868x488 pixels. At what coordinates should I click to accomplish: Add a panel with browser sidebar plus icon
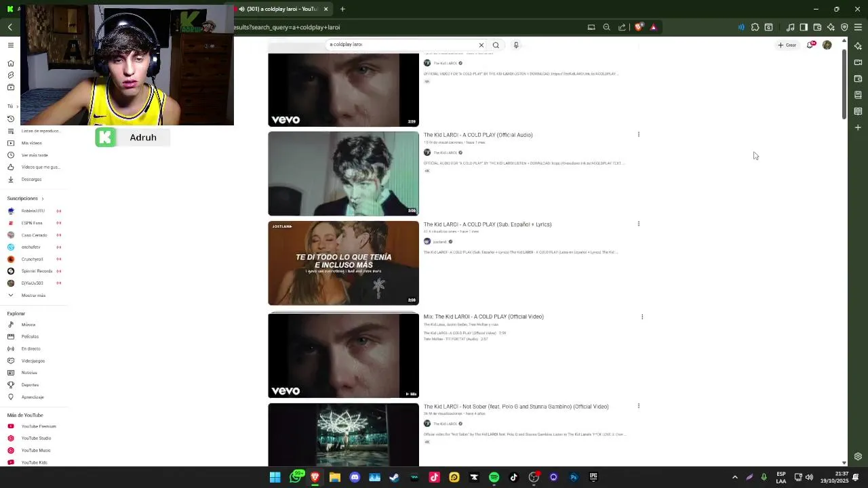(858, 127)
